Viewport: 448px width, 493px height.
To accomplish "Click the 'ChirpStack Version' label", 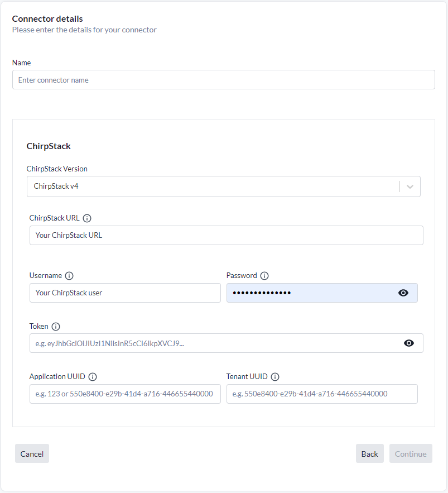I will 57,169.
